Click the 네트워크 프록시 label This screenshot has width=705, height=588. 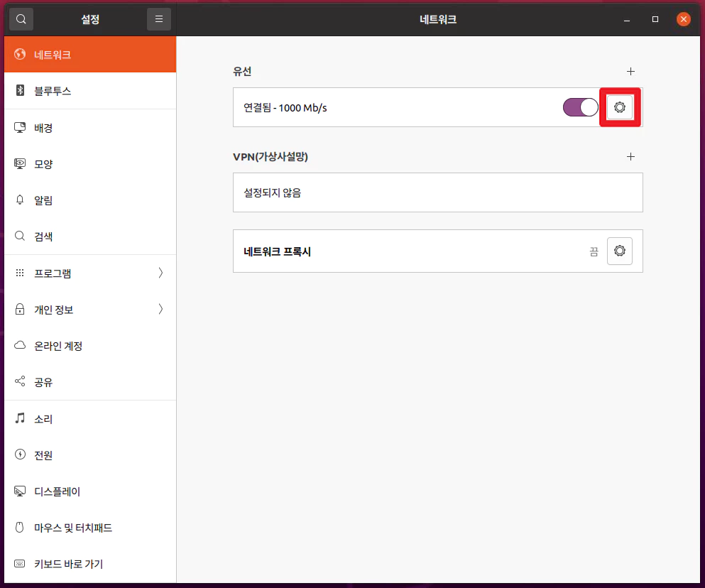(x=277, y=251)
